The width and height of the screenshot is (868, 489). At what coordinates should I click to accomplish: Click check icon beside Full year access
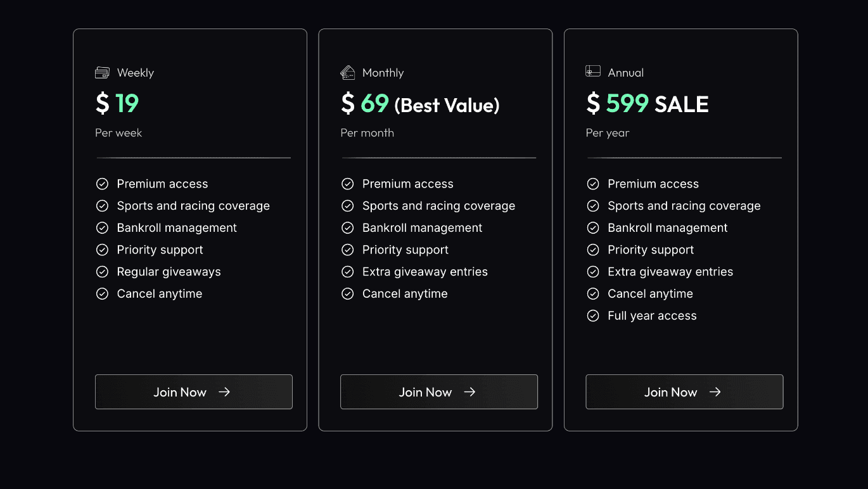[x=593, y=315]
